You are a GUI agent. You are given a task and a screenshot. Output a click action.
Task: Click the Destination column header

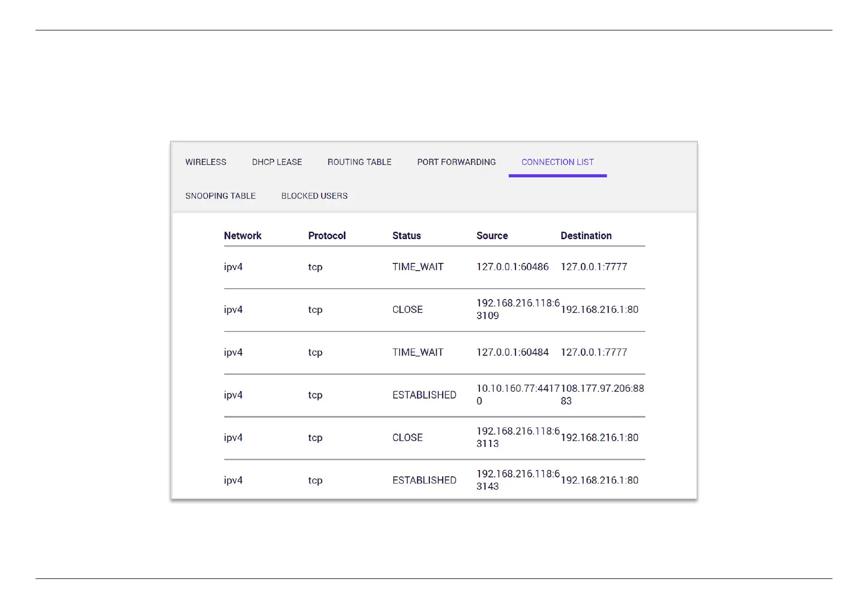tap(586, 236)
